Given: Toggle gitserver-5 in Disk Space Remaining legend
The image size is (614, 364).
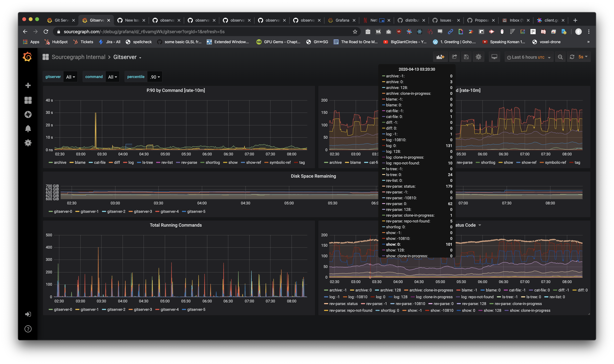Looking at the screenshot, I should (196, 212).
